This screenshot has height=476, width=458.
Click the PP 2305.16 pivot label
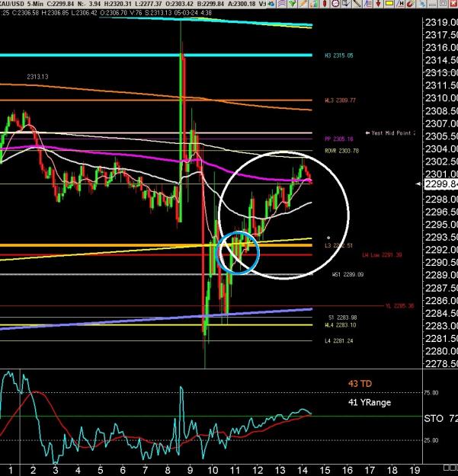point(339,139)
